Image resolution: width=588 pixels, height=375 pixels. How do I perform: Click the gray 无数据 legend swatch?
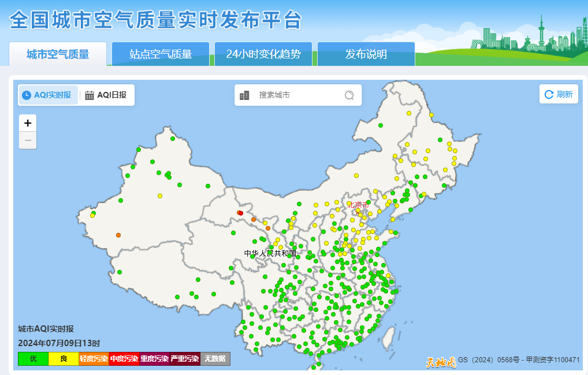tap(215, 359)
